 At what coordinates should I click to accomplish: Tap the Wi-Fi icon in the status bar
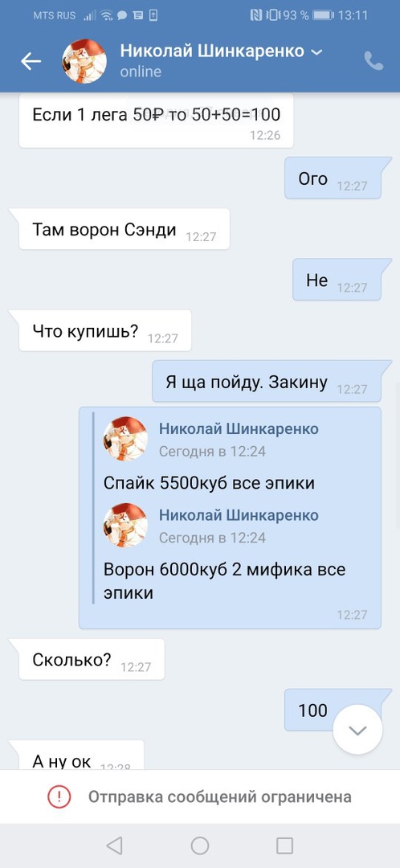[x=106, y=15]
